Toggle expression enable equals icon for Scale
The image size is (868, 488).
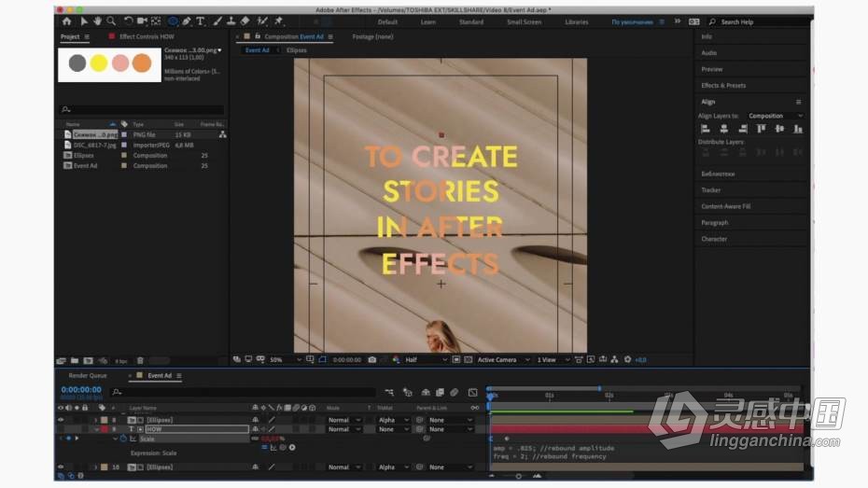[264, 447]
